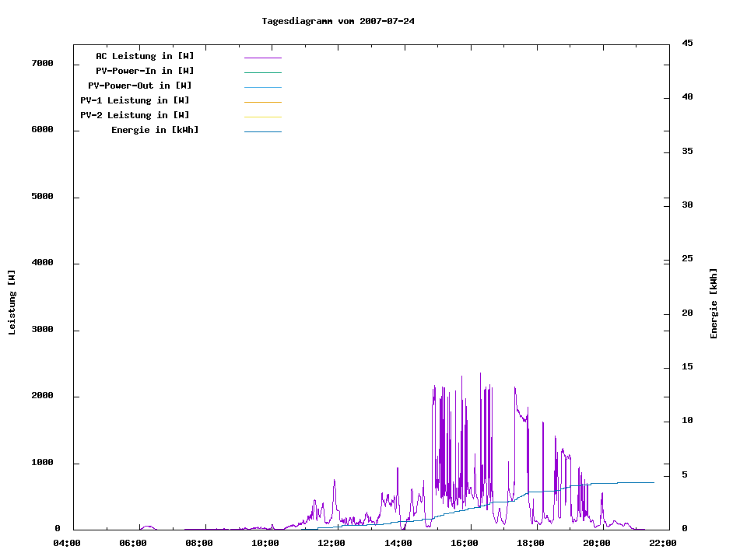Click the blue PV-Power-Out legend line
This screenshot has height=560, width=747.
click(262, 87)
